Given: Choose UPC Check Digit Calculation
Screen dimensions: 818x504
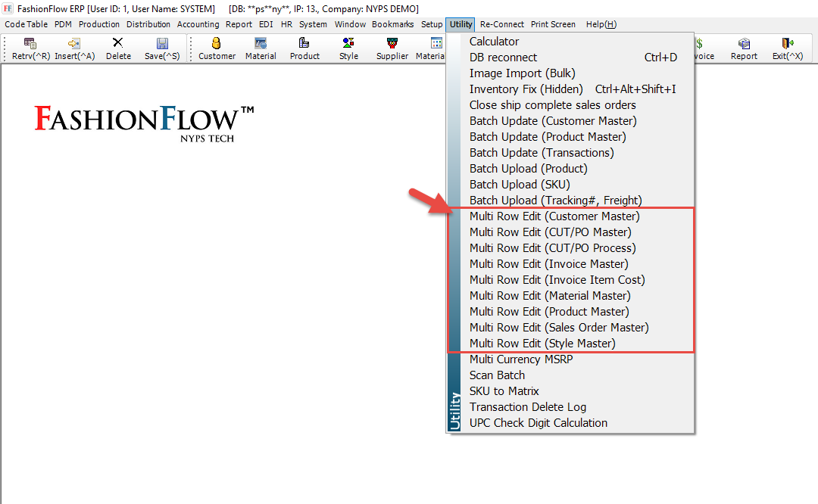Looking at the screenshot, I should 538,423.
